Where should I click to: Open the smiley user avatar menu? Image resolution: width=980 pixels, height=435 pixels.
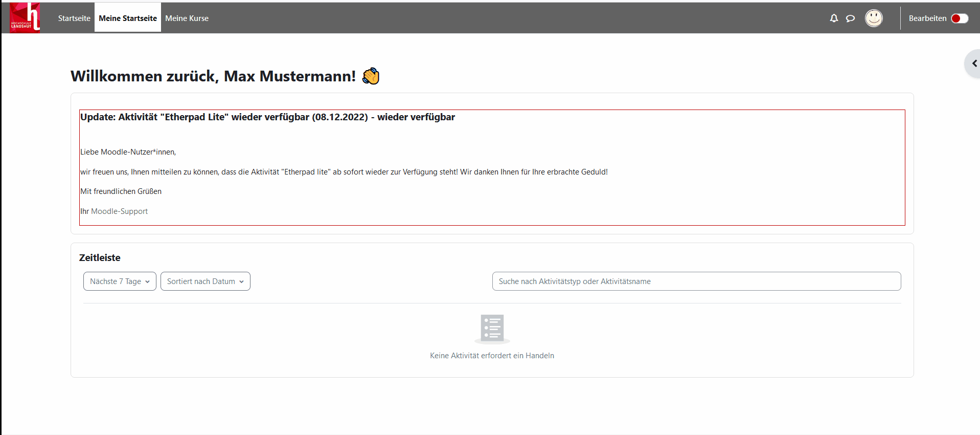874,18
